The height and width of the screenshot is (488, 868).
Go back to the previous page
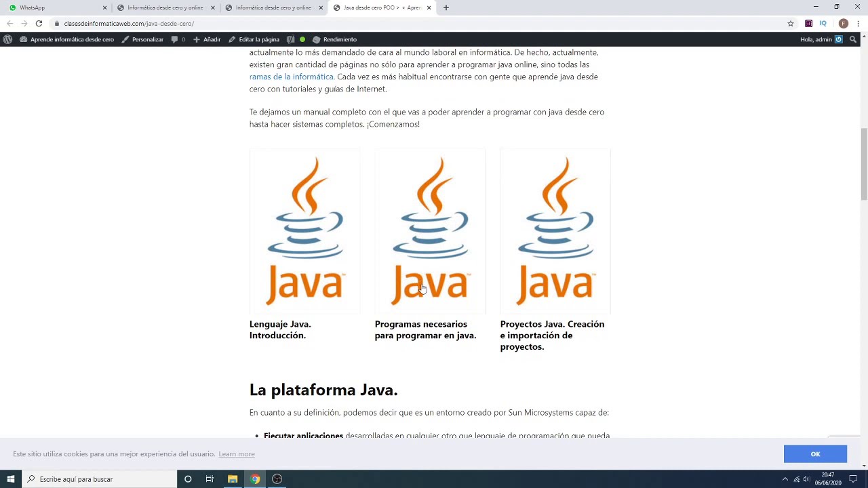[x=9, y=23]
